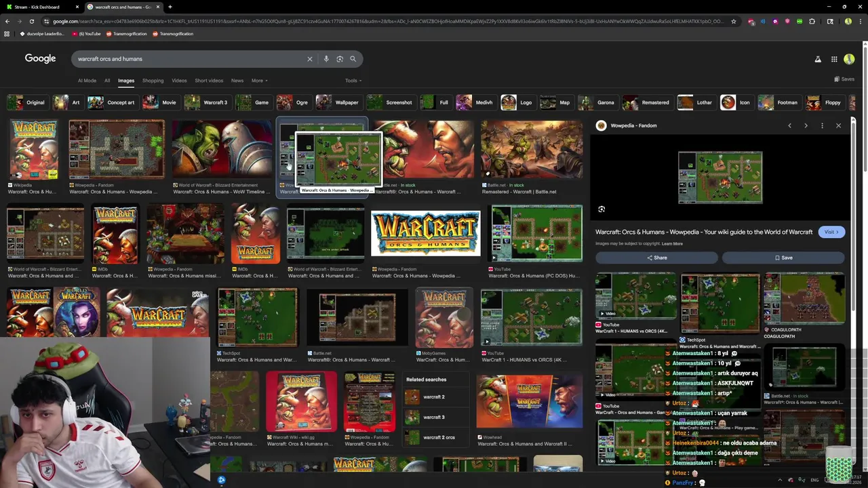This screenshot has height=488, width=868.
Task: Filter images by Ogre chip
Action: coord(293,102)
